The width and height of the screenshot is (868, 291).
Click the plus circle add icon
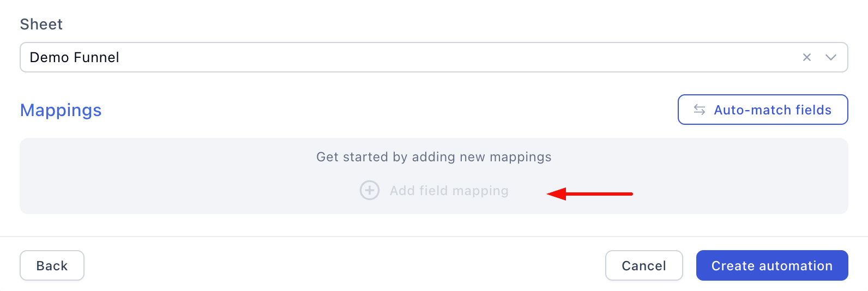click(x=370, y=190)
